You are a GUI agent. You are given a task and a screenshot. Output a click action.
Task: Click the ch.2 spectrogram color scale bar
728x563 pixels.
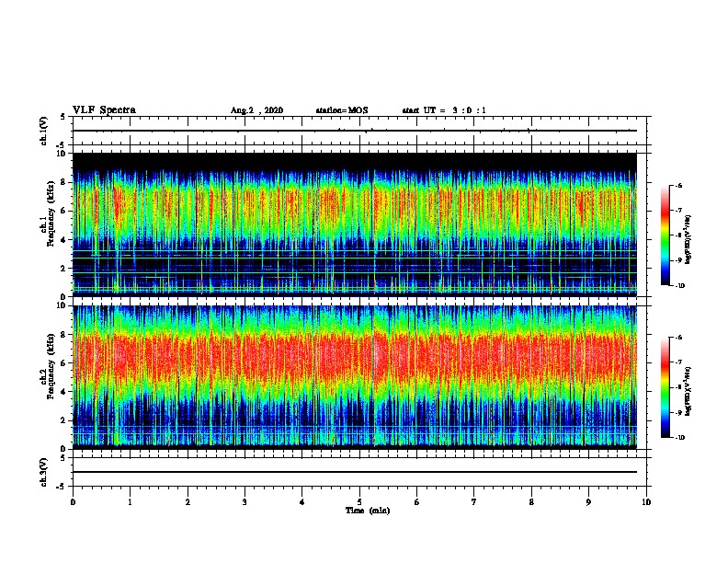click(x=665, y=387)
